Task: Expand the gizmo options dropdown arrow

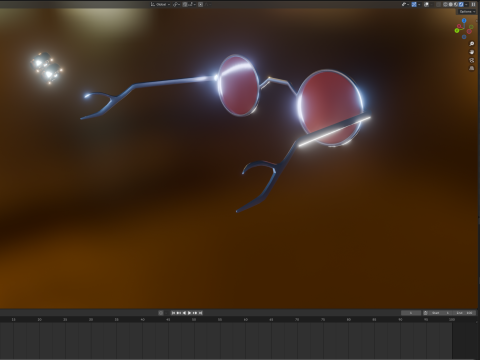Action: tap(419, 4)
